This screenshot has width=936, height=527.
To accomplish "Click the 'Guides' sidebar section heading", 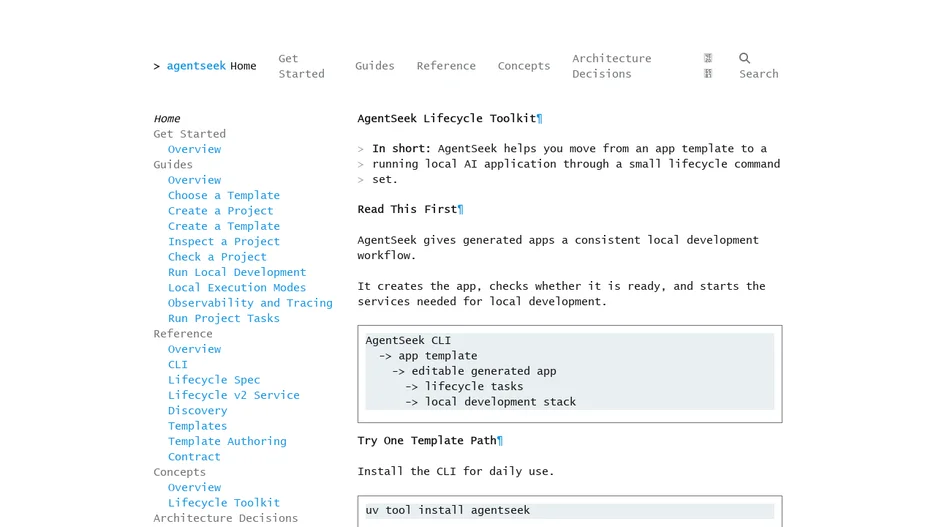I will [x=173, y=164].
